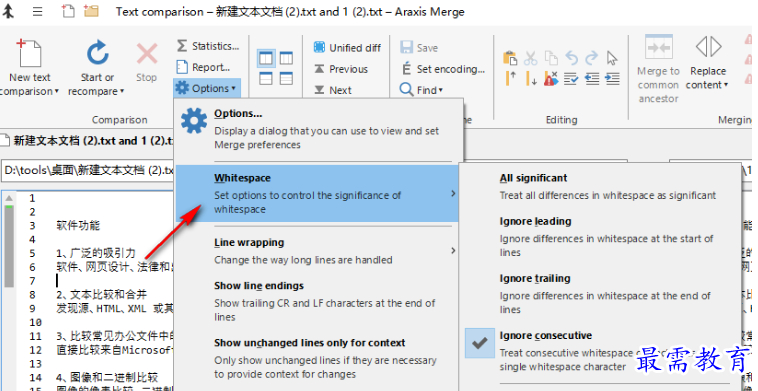This screenshot has height=391, width=758.
Task: Open the hamburger menu in the title bar
Action: (x=37, y=12)
